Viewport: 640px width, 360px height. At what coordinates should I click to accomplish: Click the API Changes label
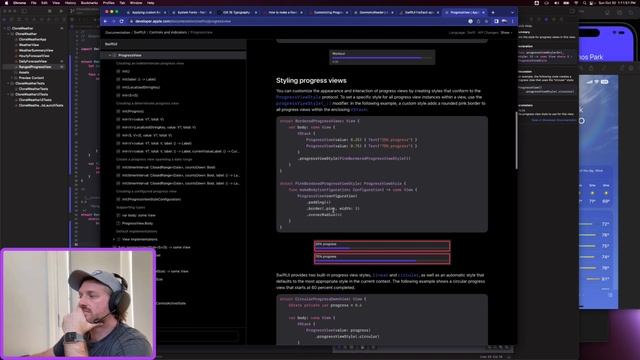(488, 33)
